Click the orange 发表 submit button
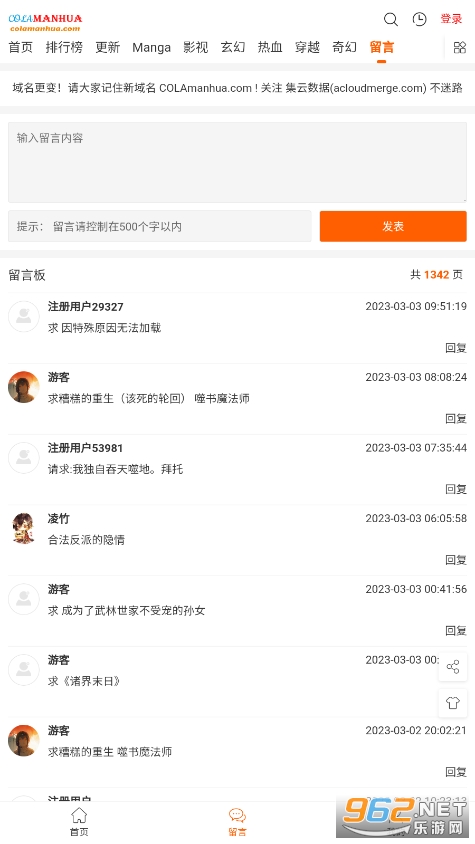 click(393, 226)
